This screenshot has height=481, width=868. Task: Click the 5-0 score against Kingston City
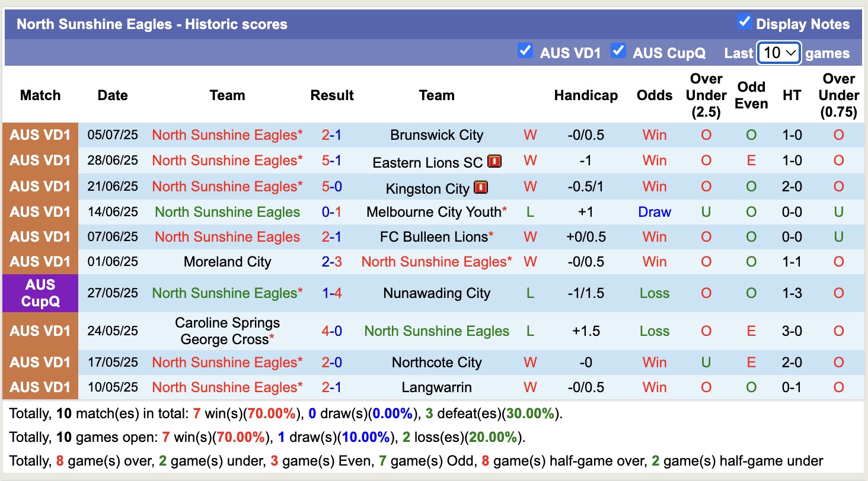point(331,186)
